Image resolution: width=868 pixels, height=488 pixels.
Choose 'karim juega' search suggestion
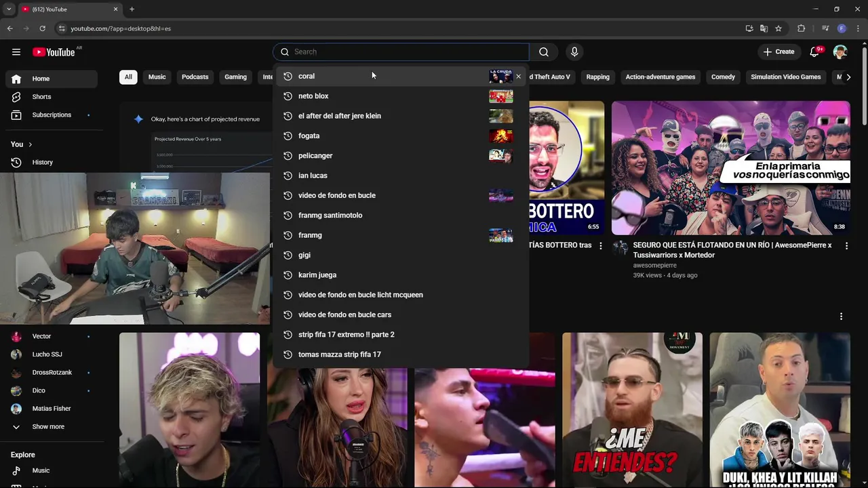[x=401, y=275]
